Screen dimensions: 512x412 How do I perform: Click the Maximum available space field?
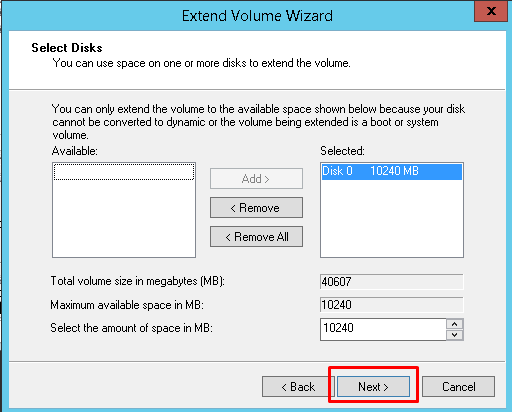point(391,305)
